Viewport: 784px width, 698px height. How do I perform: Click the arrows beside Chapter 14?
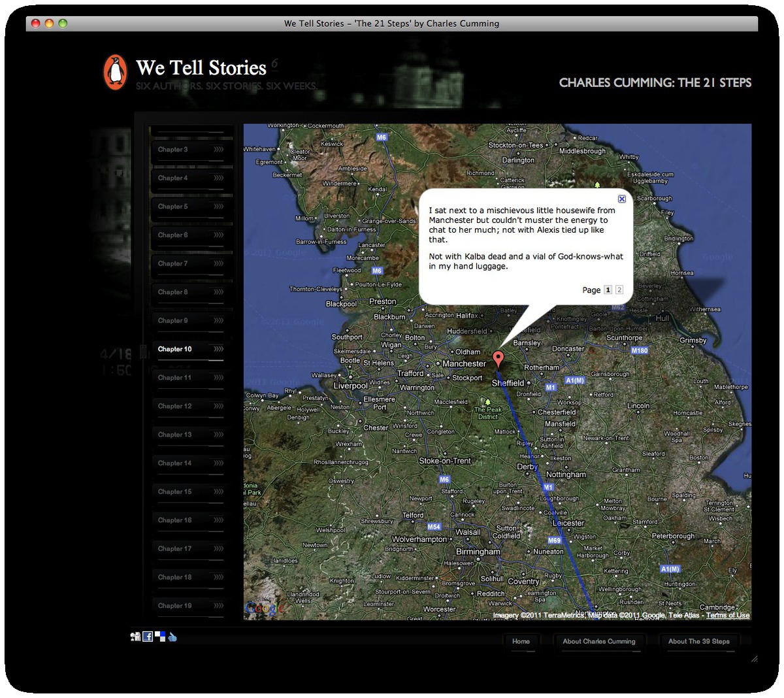pos(219,463)
